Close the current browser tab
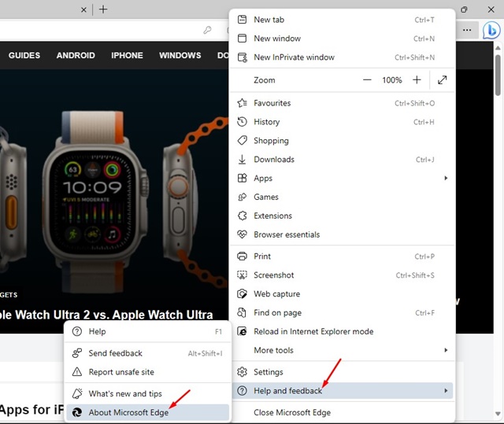 (x=83, y=10)
